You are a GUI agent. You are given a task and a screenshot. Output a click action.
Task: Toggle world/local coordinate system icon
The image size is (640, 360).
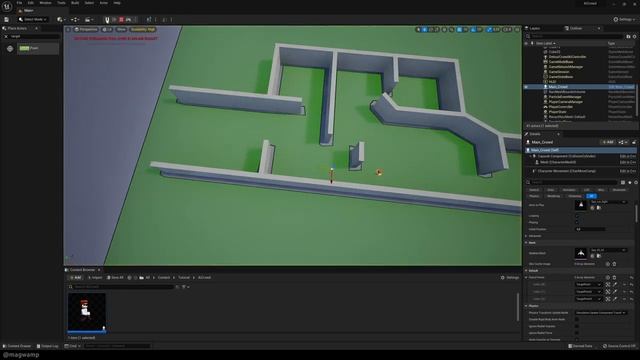[444, 29]
